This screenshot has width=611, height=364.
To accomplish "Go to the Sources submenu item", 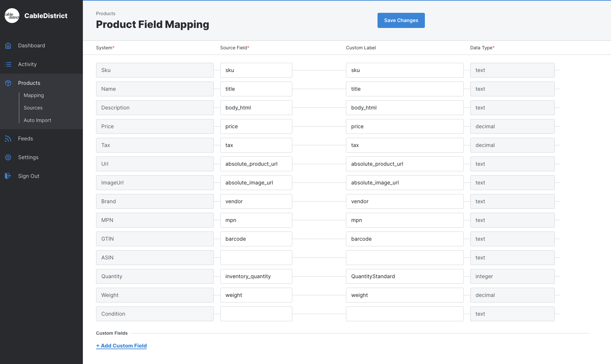I will pyautogui.click(x=33, y=108).
